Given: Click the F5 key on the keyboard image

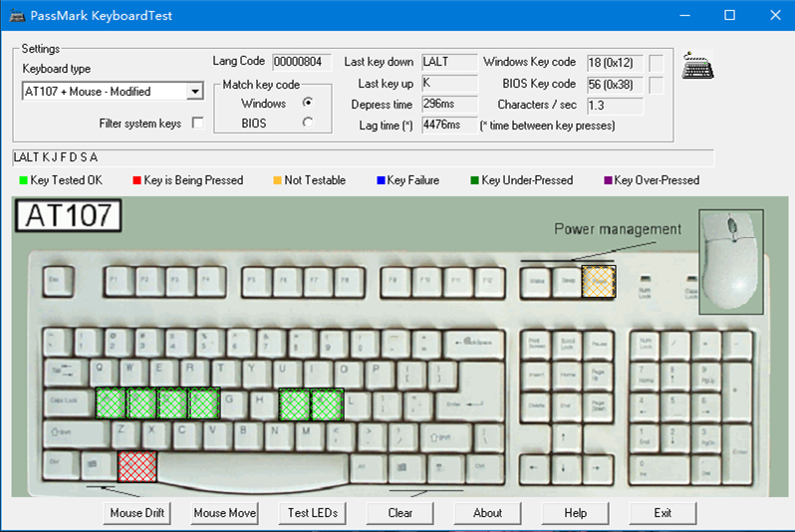Looking at the screenshot, I should 256,281.
